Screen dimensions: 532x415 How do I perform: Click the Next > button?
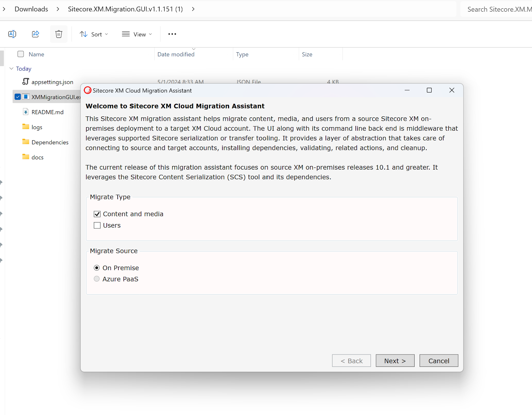click(395, 361)
